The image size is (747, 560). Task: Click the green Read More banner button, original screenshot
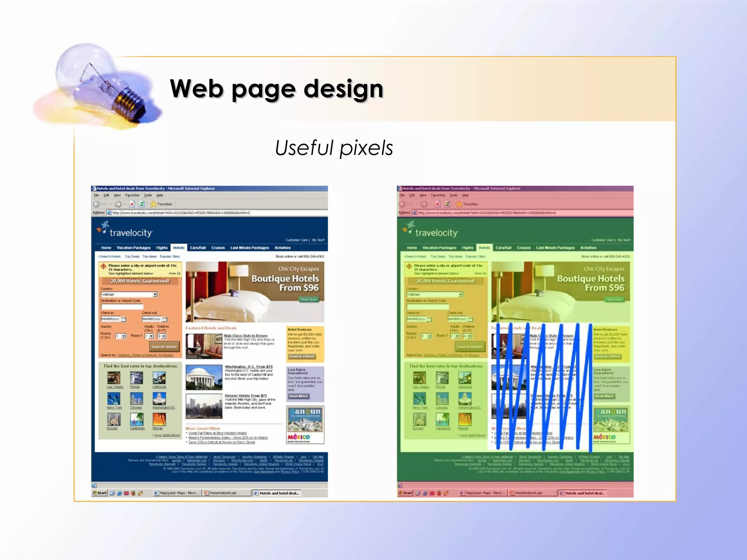click(x=309, y=300)
